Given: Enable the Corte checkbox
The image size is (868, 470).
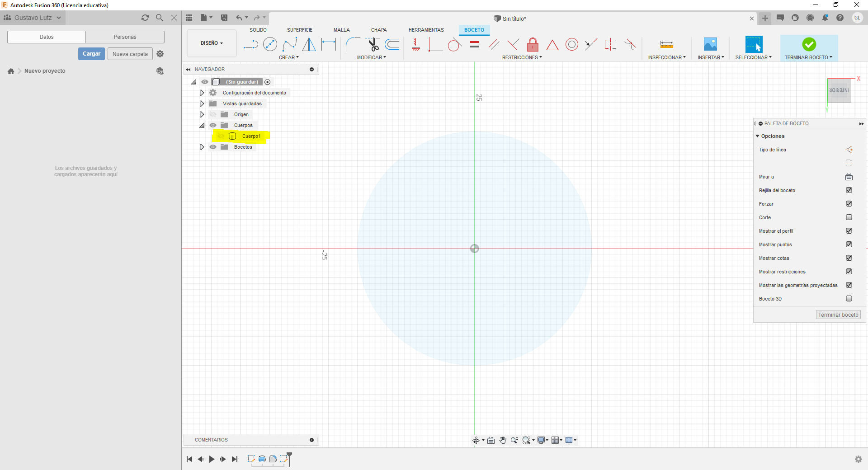Looking at the screenshot, I should coord(849,217).
